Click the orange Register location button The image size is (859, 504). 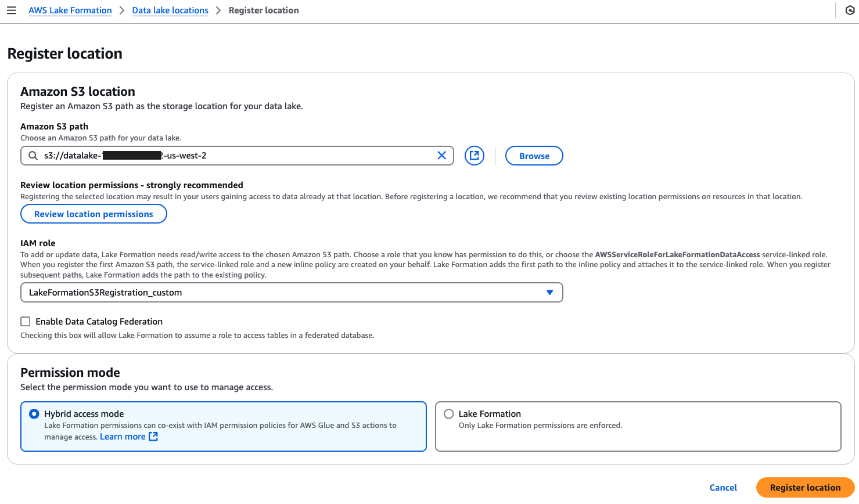click(805, 488)
